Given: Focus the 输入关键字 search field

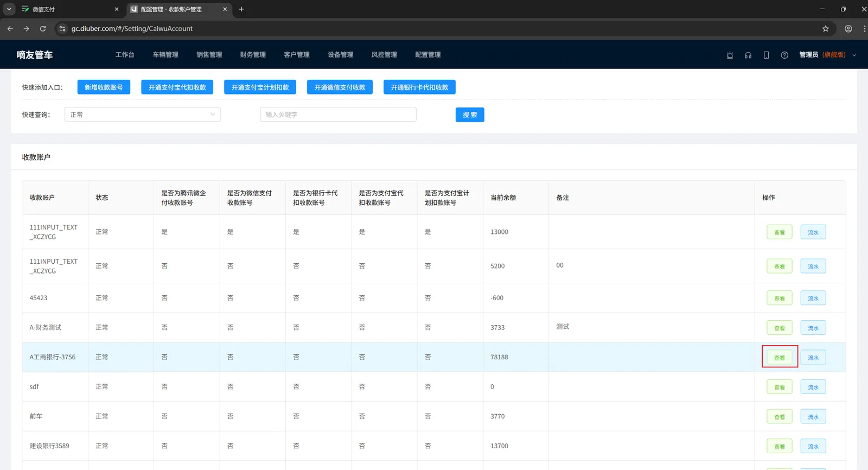Looking at the screenshot, I should (338, 115).
